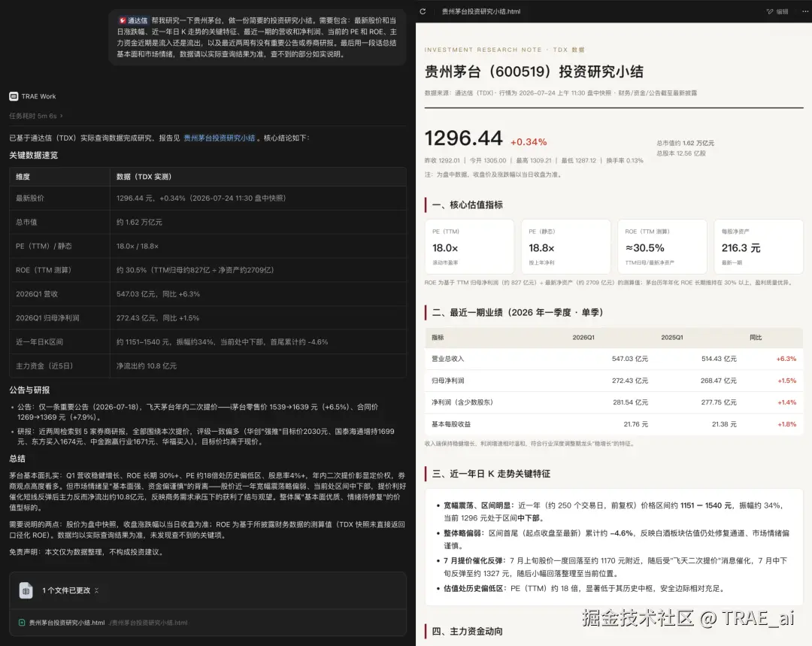Click the red +0.34% change in report header

[x=529, y=142]
